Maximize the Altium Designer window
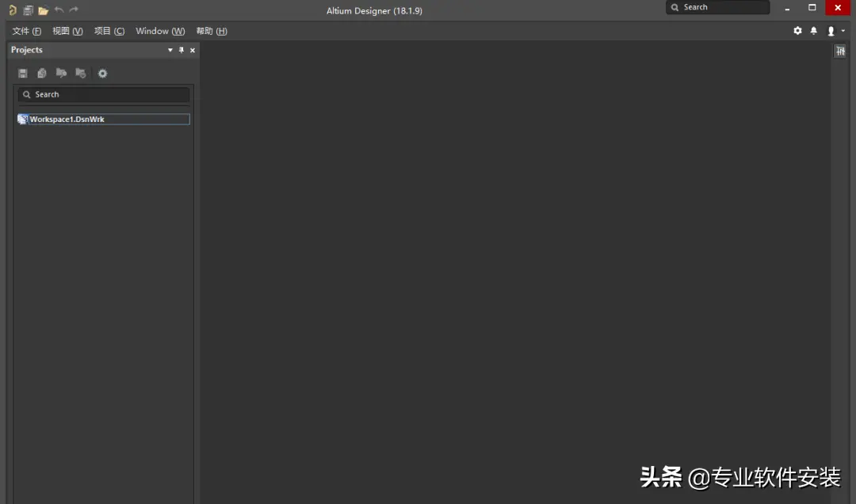The height and width of the screenshot is (504, 856). click(812, 8)
